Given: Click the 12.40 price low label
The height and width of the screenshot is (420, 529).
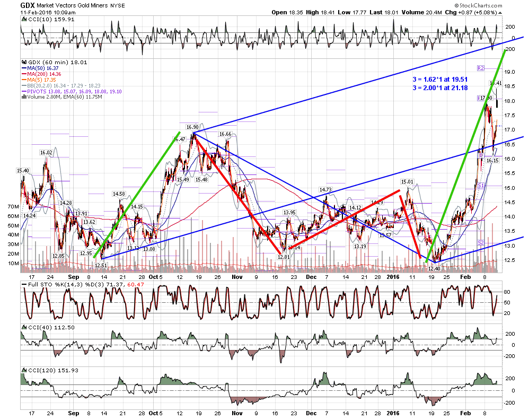Looking at the screenshot, I should 434,269.
